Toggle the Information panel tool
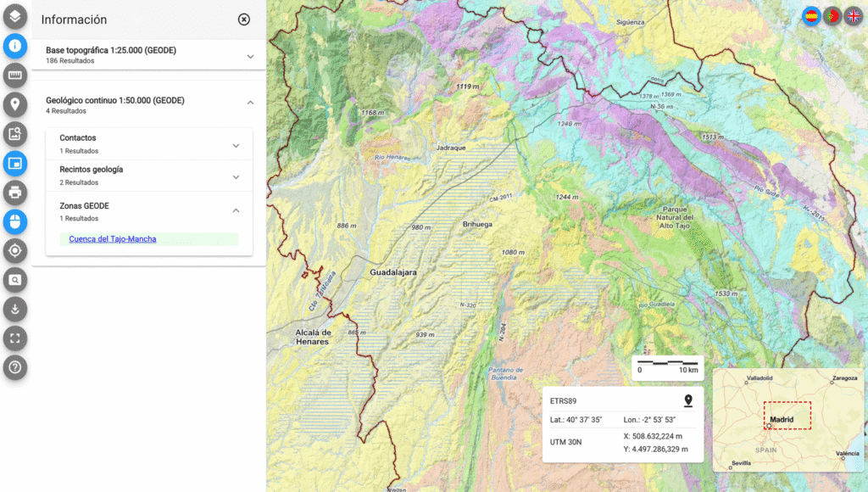This screenshot has height=492, width=868. tap(15, 46)
